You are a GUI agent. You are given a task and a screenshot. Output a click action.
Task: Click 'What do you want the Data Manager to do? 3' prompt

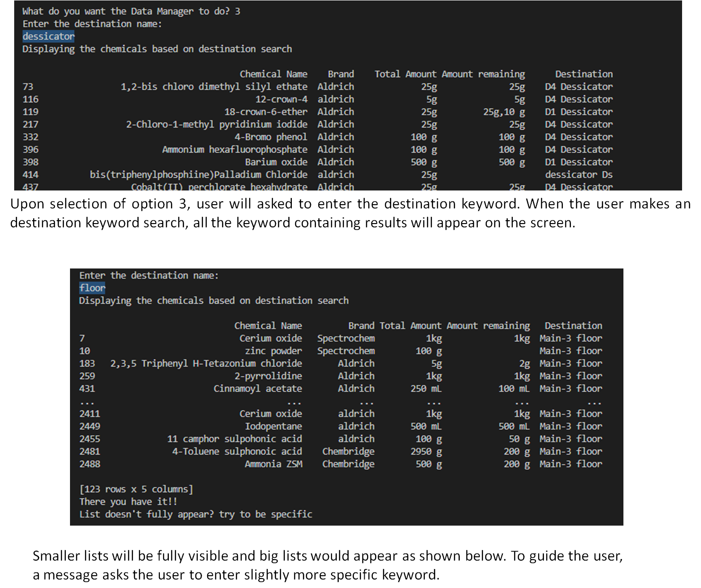click(x=131, y=11)
